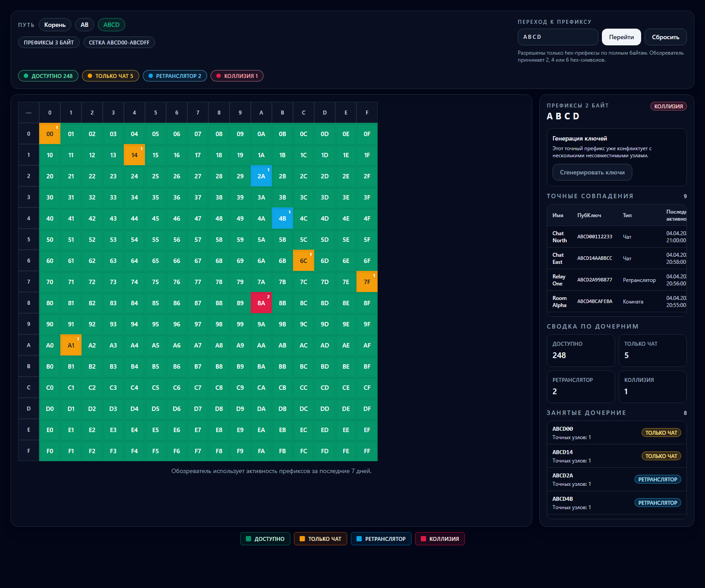
Task: Open occupied child ABCD2A entry
Action: pyautogui.click(x=616, y=479)
